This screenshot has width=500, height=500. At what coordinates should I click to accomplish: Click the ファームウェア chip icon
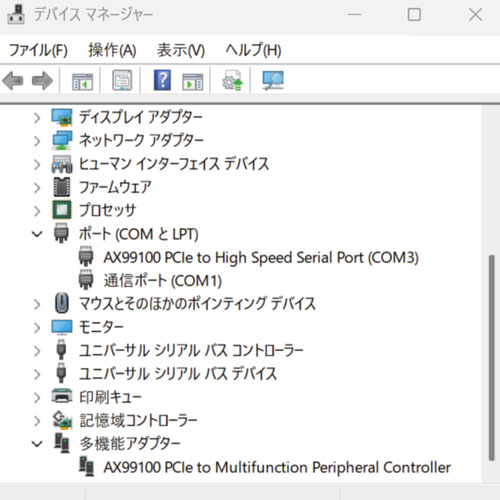[62, 187]
